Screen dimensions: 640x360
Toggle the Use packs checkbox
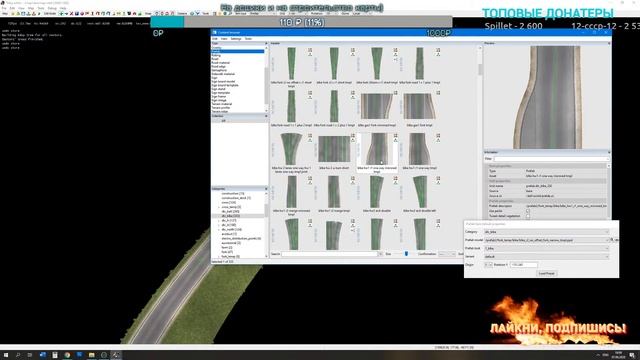(x=528, y=211)
